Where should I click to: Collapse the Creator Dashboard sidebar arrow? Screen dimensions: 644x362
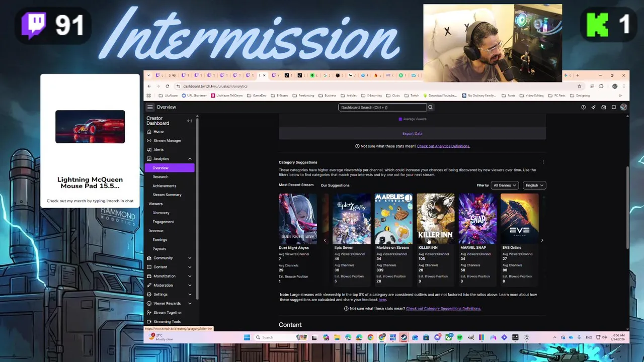189,121
